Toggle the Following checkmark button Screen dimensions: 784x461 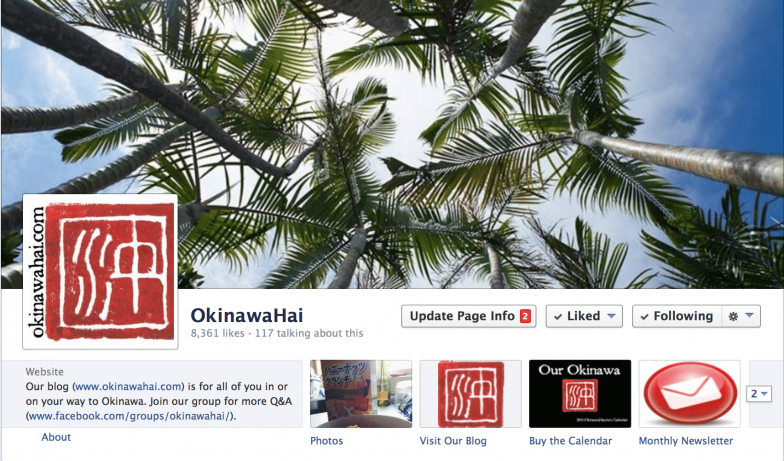(x=678, y=316)
